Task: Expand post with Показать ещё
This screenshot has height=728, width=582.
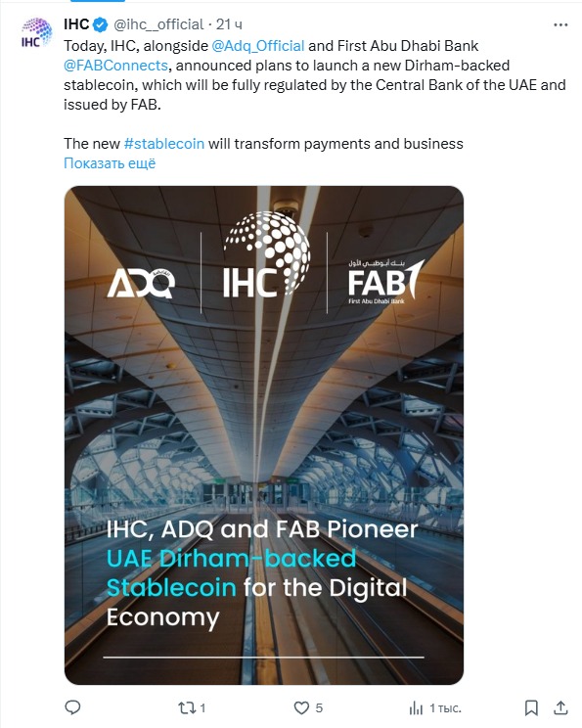Action: pos(110,163)
